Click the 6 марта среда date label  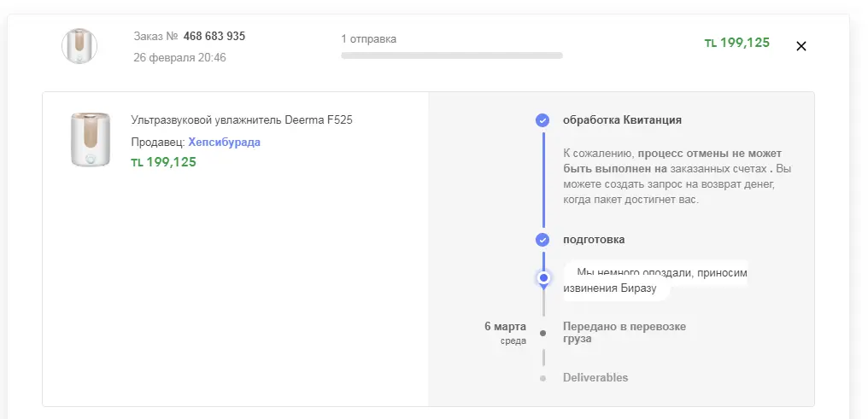click(x=506, y=334)
